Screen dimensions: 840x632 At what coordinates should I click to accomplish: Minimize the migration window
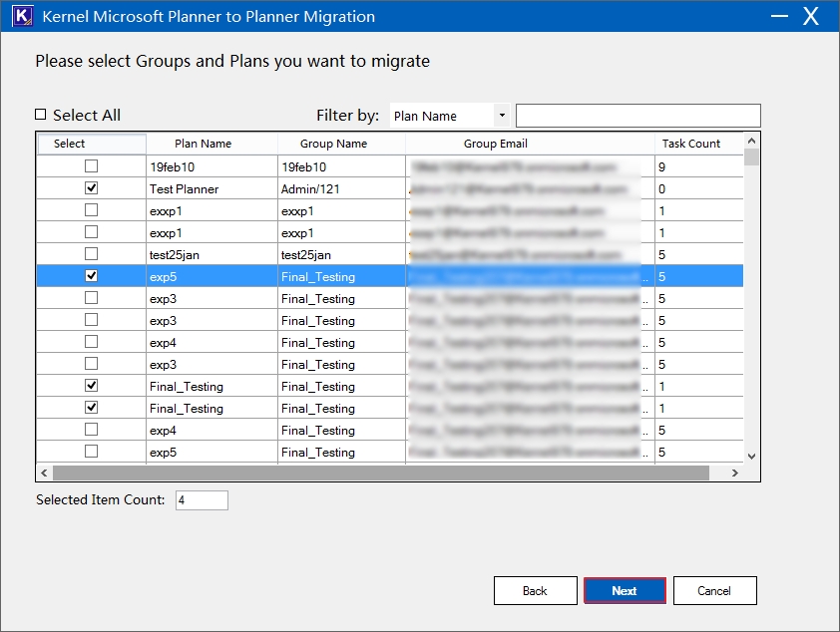pyautogui.click(x=779, y=16)
